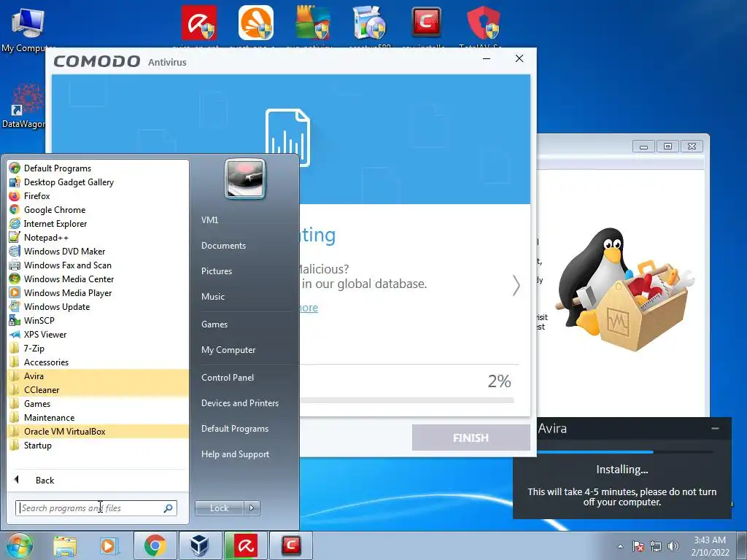The width and height of the screenshot is (747, 560).
Task: Click the Comodo installation progress bar
Action: [x=407, y=400]
